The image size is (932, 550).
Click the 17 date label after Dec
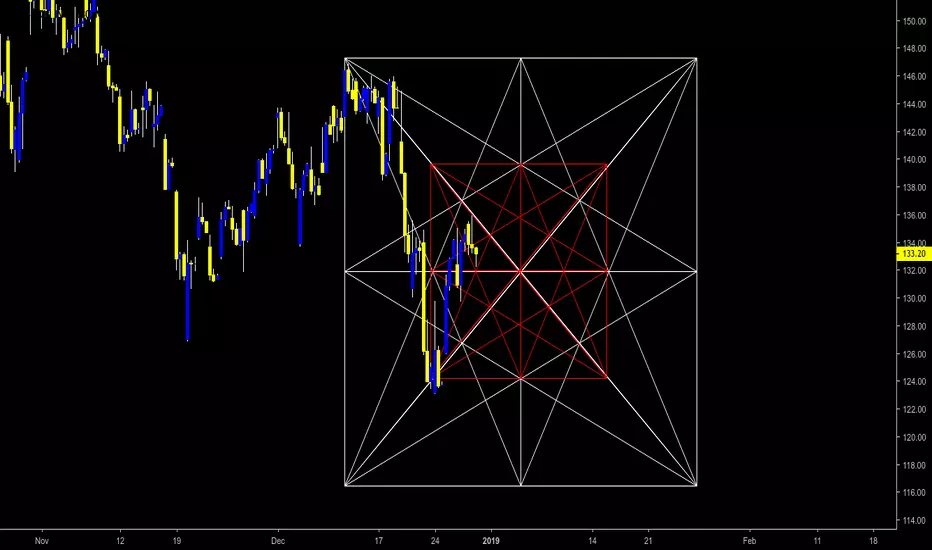[379, 540]
